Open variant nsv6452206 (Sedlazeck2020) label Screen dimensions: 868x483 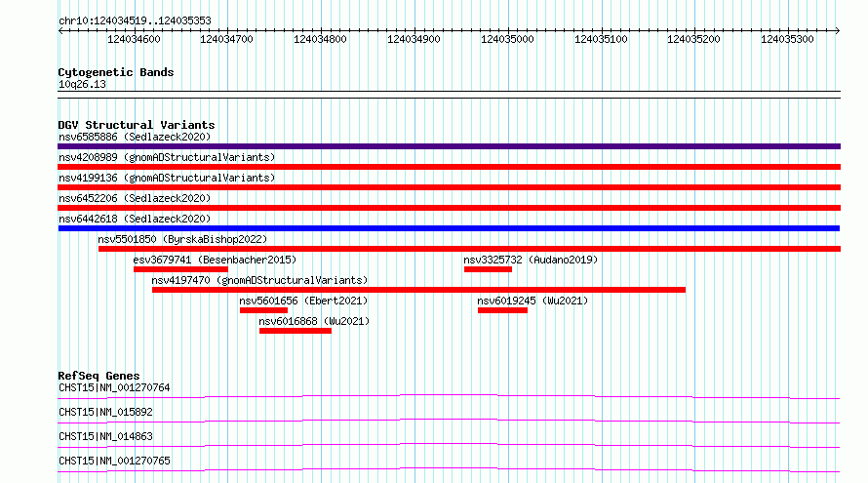click(135, 198)
